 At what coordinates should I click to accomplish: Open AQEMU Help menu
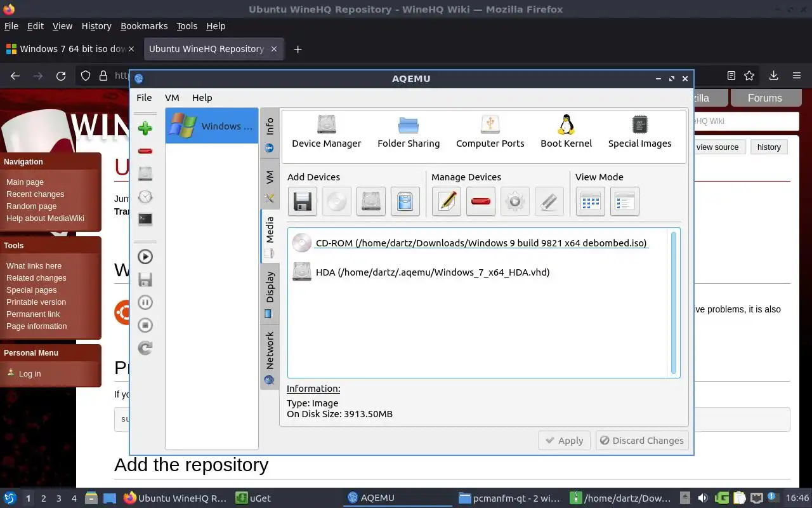(x=202, y=98)
